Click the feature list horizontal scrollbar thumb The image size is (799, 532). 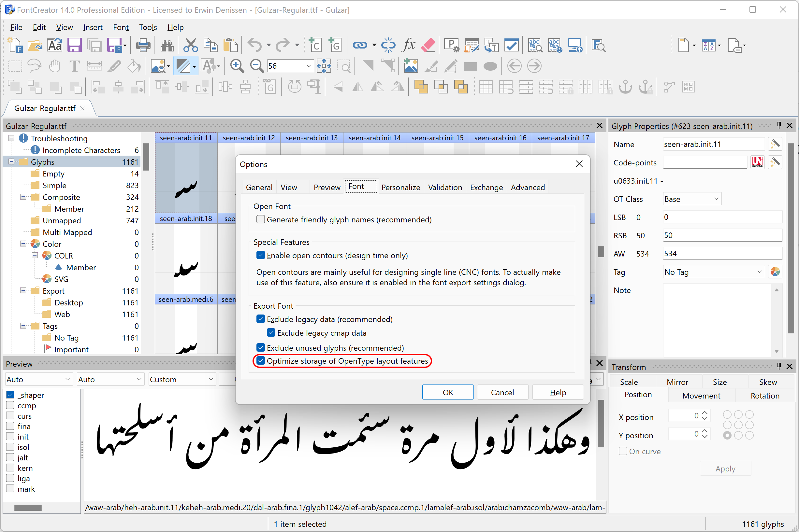click(28, 508)
